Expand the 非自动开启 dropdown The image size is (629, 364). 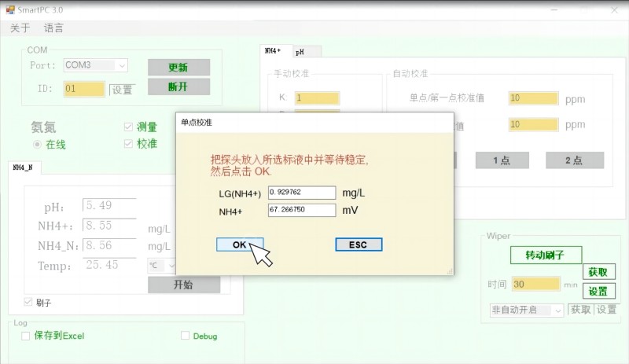tap(558, 310)
